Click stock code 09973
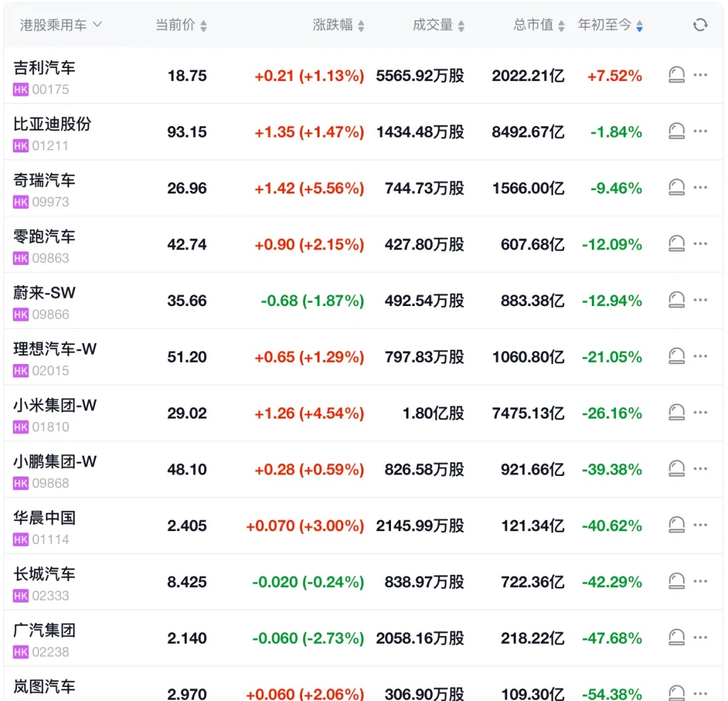 pyautogui.click(x=51, y=202)
